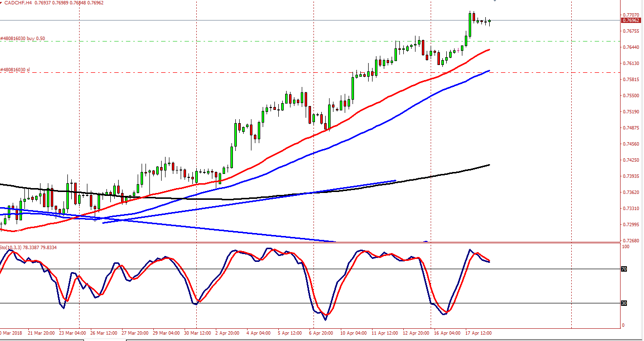Select the red stochastic signal line at its latest peak
This screenshot has height=341, width=644.
pyautogui.click(x=478, y=253)
